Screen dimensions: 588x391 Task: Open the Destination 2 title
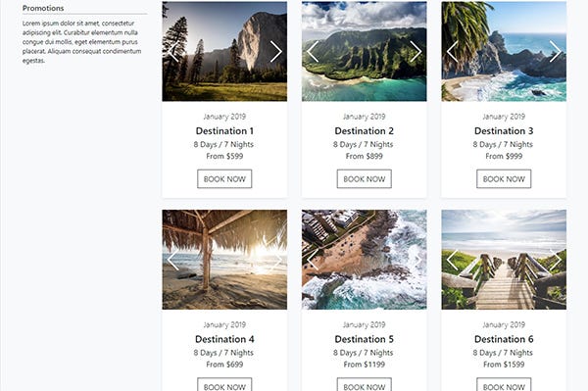point(365,131)
